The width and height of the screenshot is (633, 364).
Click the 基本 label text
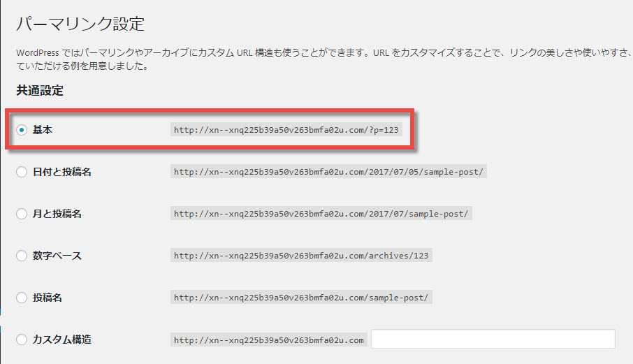pos(43,130)
